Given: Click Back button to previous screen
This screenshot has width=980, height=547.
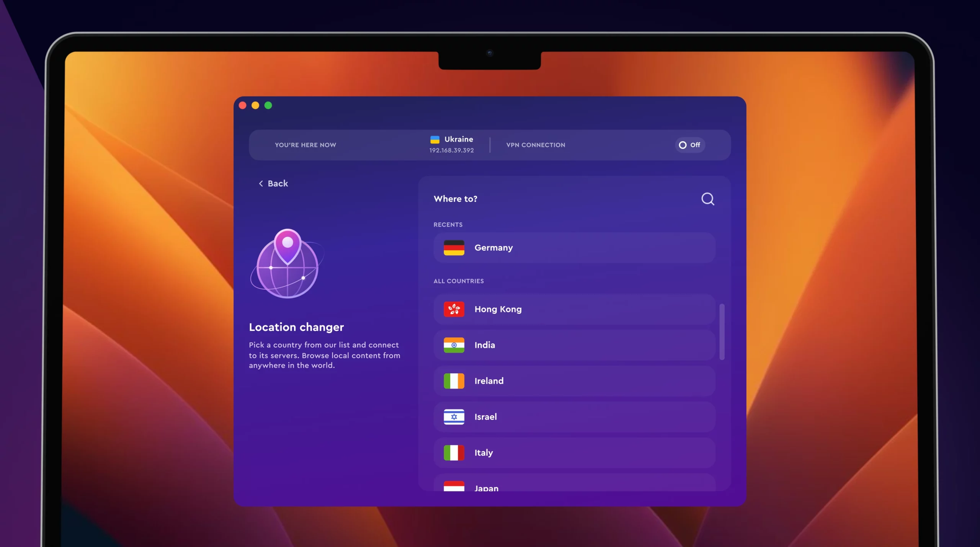Looking at the screenshot, I should pos(273,183).
